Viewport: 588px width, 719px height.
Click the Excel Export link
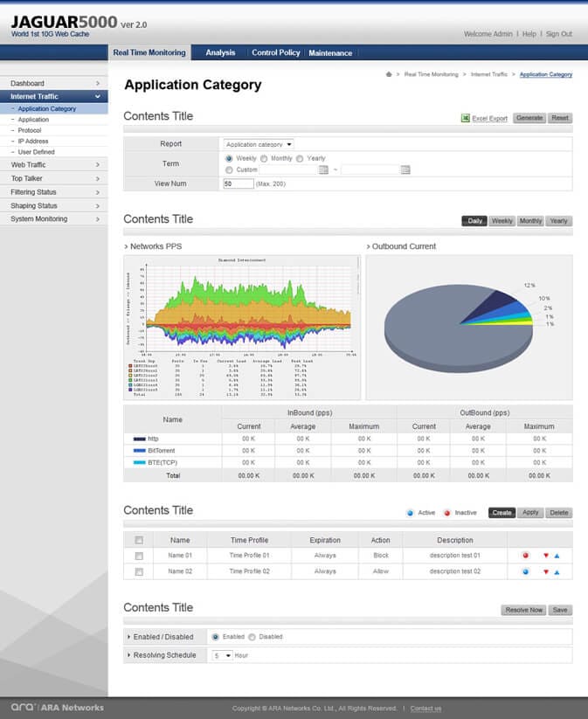(x=490, y=119)
